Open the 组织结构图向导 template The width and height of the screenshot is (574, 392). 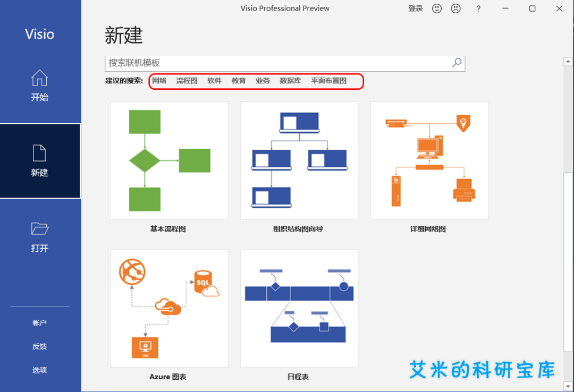click(x=299, y=160)
